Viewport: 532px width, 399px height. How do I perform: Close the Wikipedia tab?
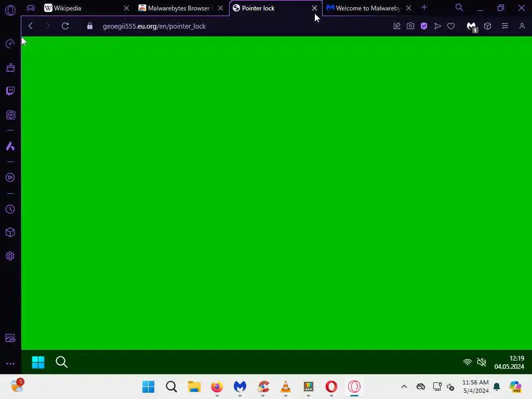tap(126, 8)
